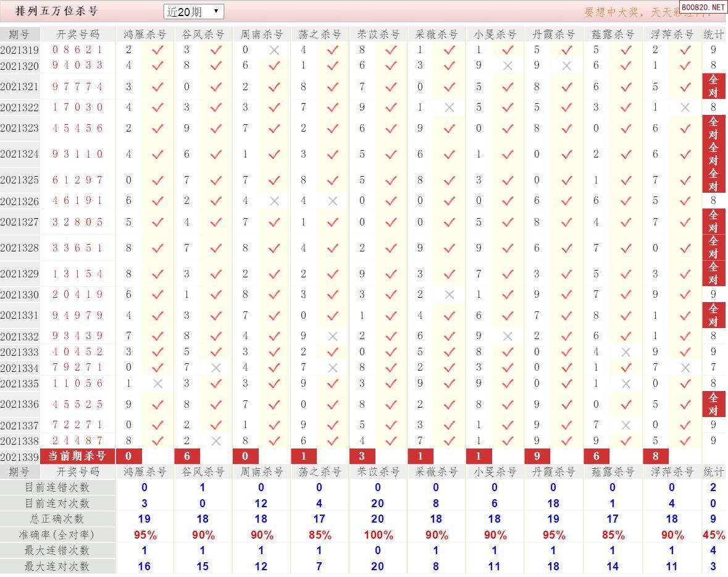728x577 pixels.
Task: Click the X mark for 采薇杀号 in row 2021322
Action: [450, 107]
